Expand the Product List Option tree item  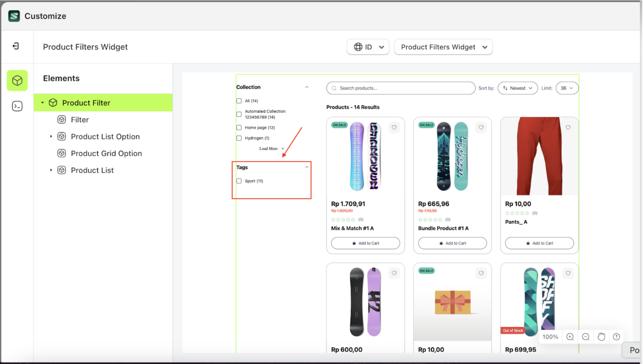pyautogui.click(x=51, y=136)
